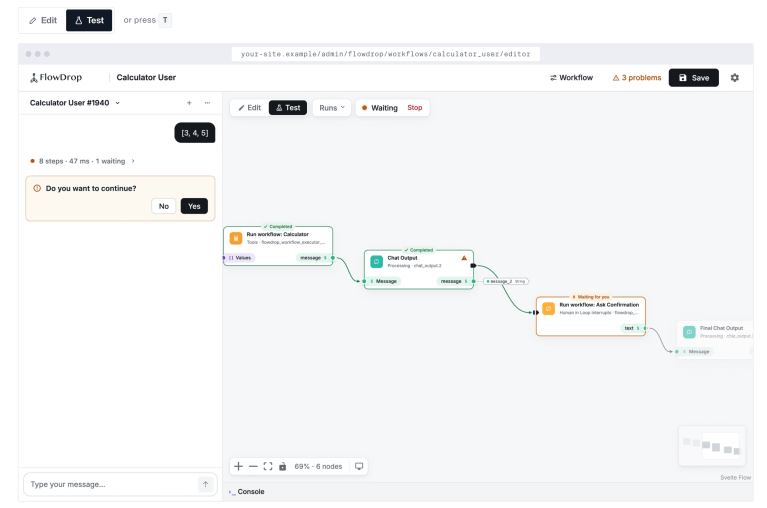Image resolution: width=767 pixels, height=508 pixels.
Task: Click the Calculator node orange icon
Action: click(236, 238)
